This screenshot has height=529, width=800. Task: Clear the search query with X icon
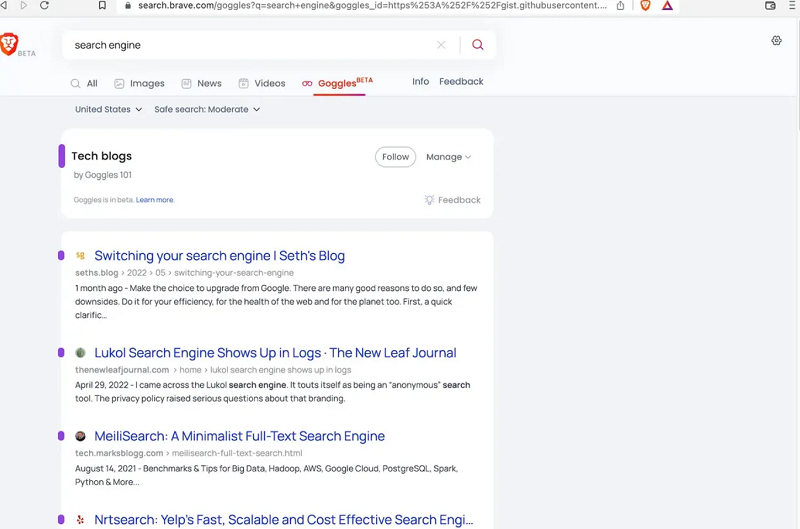click(441, 45)
